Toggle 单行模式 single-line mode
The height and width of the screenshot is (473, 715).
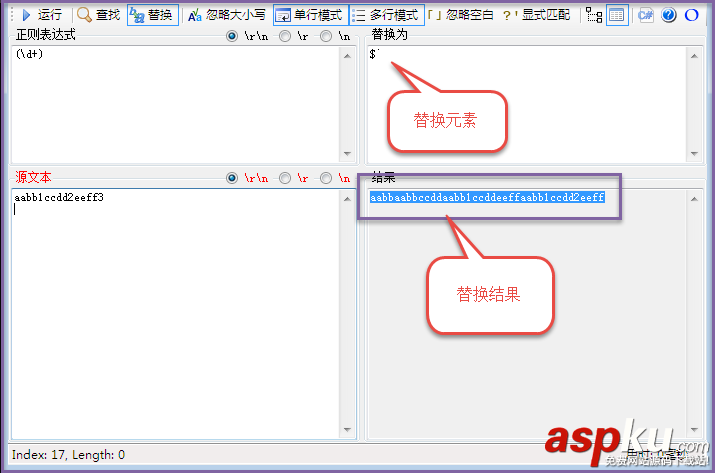310,15
